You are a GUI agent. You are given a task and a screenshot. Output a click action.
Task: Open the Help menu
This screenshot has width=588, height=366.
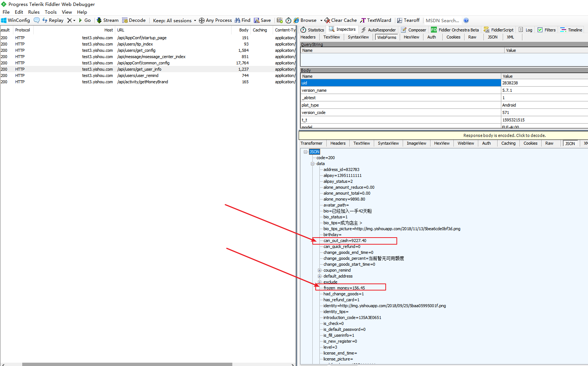click(82, 12)
